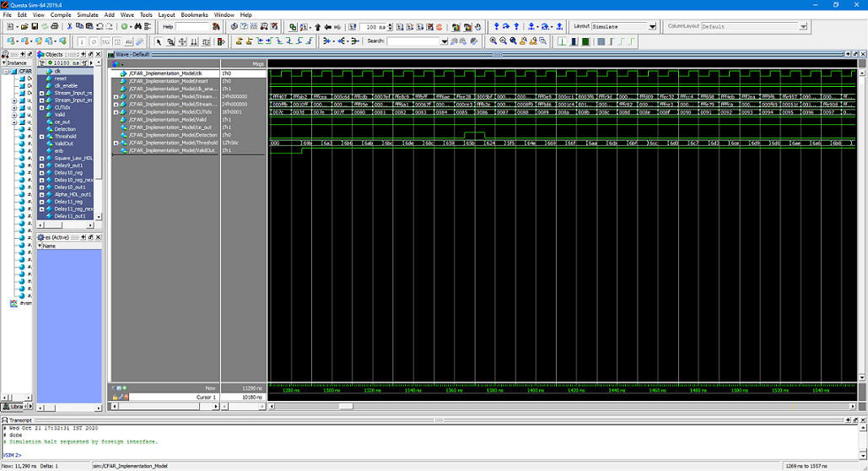This screenshot has width=868, height=471.
Task: Click the Find Previous Falling Edge icon
Action: pos(279,41)
